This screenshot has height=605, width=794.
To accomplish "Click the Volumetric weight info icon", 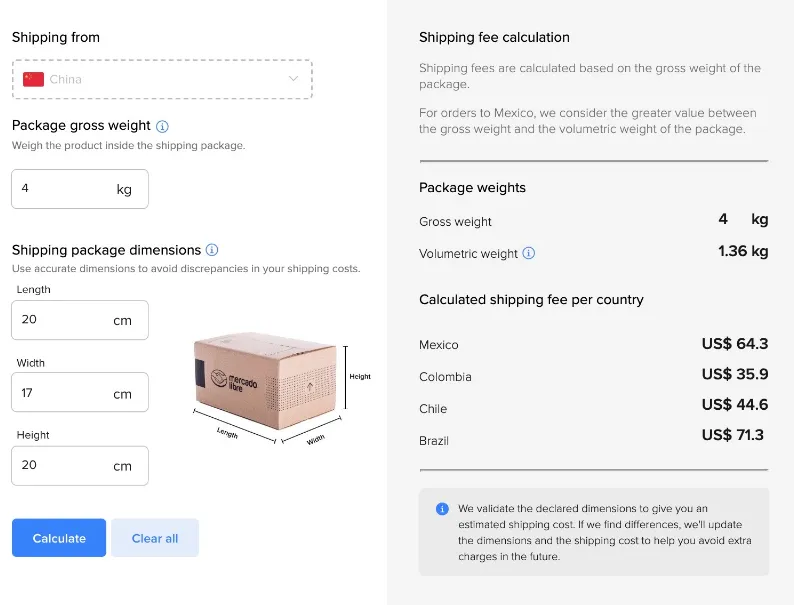I will pyautogui.click(x=528, y=253).
